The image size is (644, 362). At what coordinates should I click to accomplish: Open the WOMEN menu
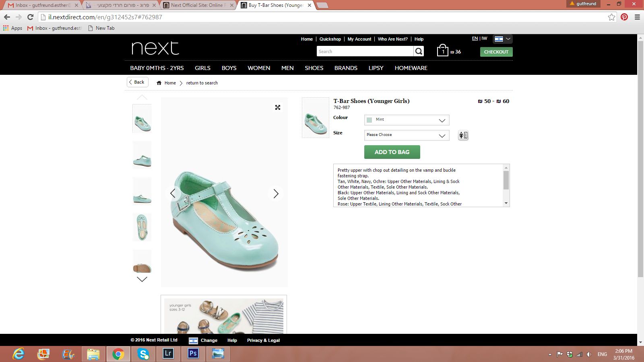(x=259, y=68)
